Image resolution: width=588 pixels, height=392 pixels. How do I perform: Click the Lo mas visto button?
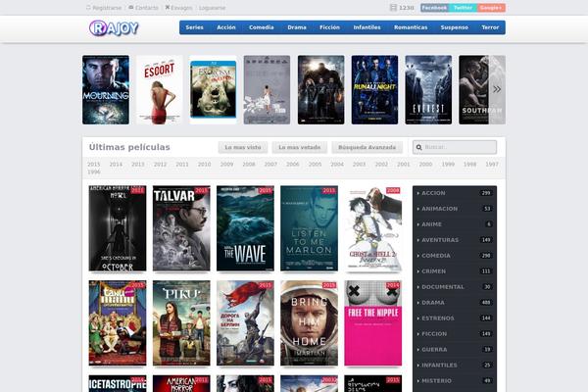pos(242,147)
